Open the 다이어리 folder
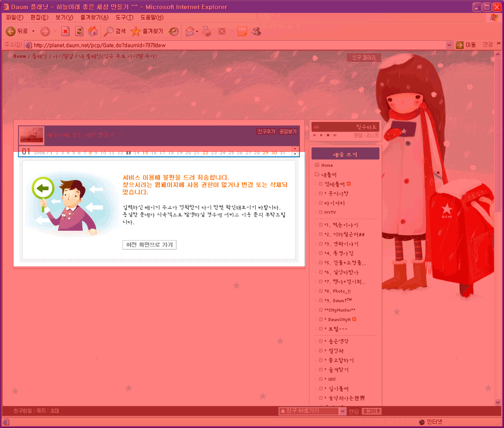504x428 pixels. [x=334, y=203]
